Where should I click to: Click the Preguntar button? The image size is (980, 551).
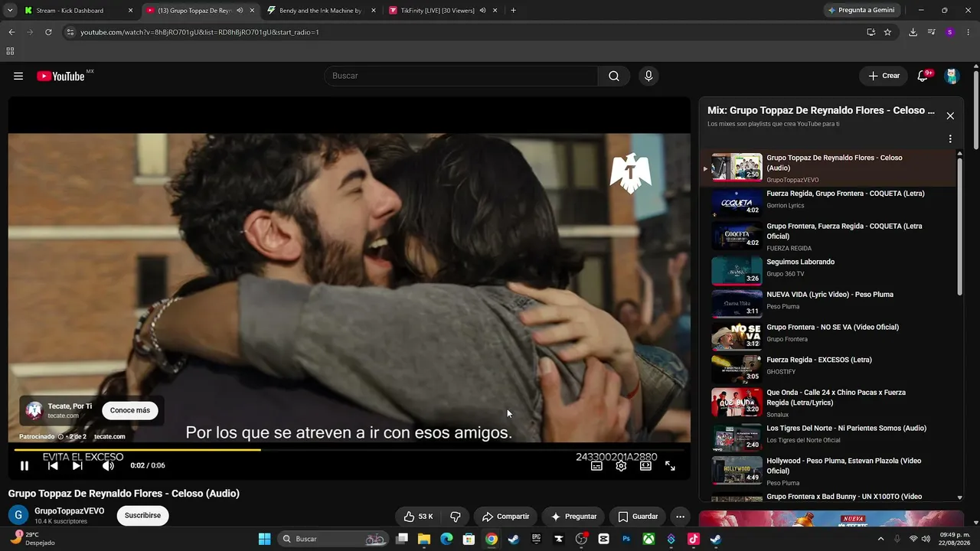(x=573, y=517)
